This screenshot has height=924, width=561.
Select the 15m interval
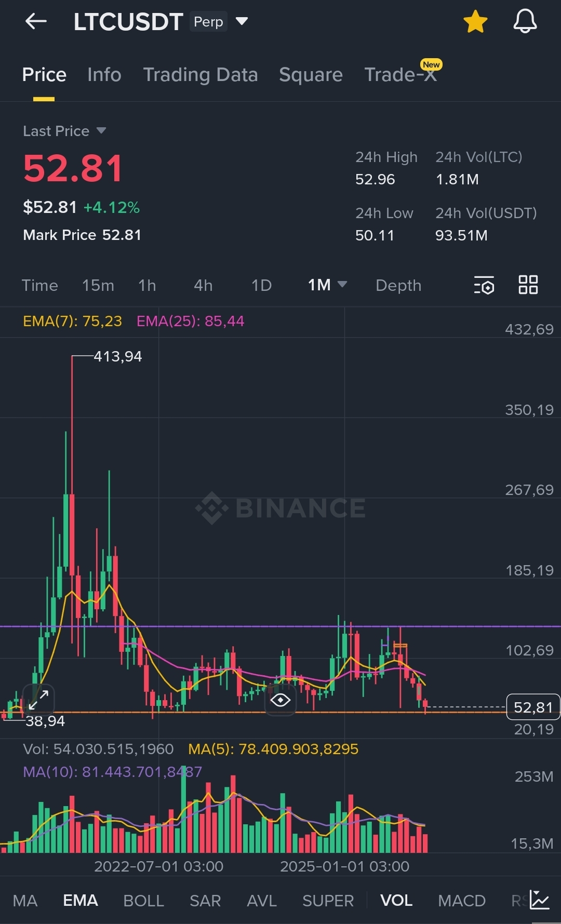pyautogui.click(x=98, y=285)
